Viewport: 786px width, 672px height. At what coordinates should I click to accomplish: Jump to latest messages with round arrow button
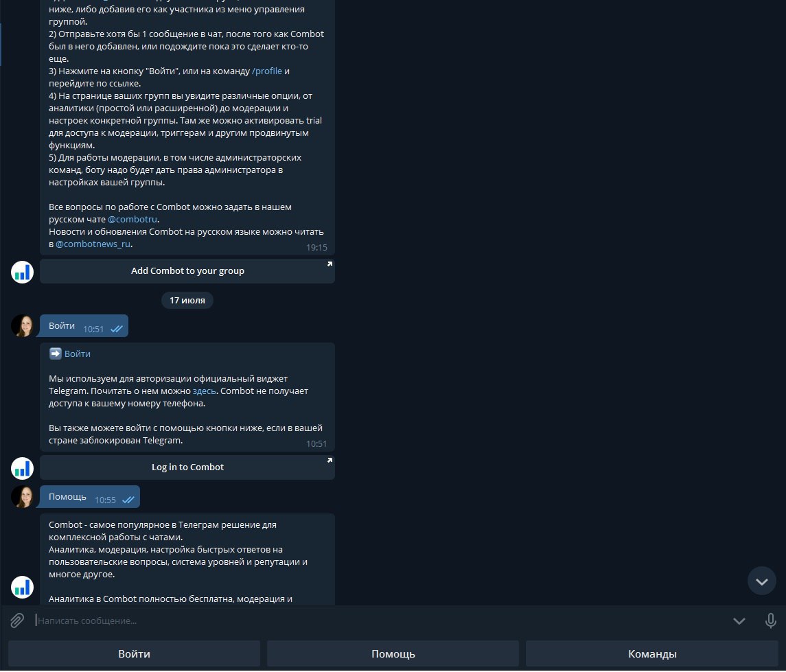(761, 581)
